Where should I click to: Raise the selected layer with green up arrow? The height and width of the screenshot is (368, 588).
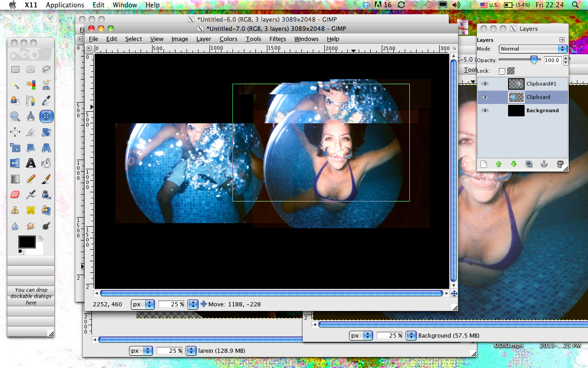[x=498, y=164]
